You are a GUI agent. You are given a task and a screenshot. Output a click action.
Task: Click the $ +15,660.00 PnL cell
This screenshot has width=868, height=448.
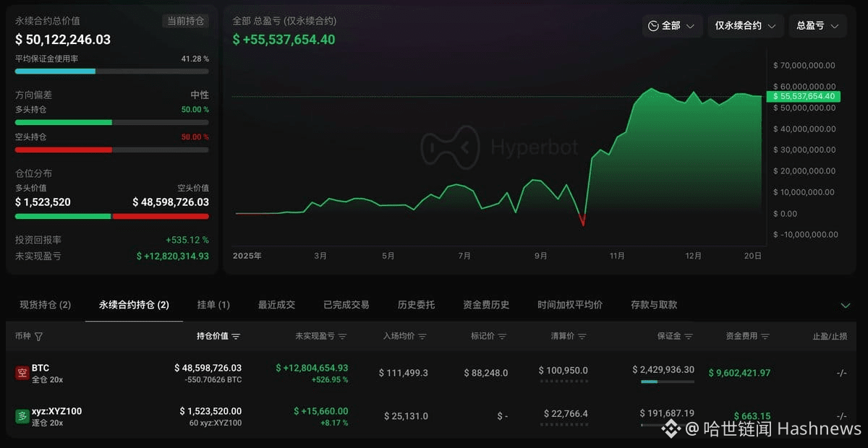point(321,411)
